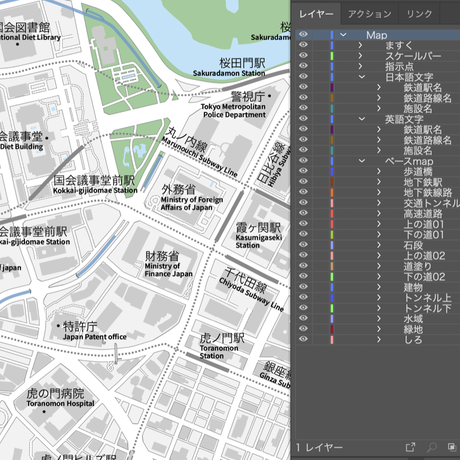Expand the 地下鉄駅 sublayer
The image size is (460, 460).
(379, 182)
